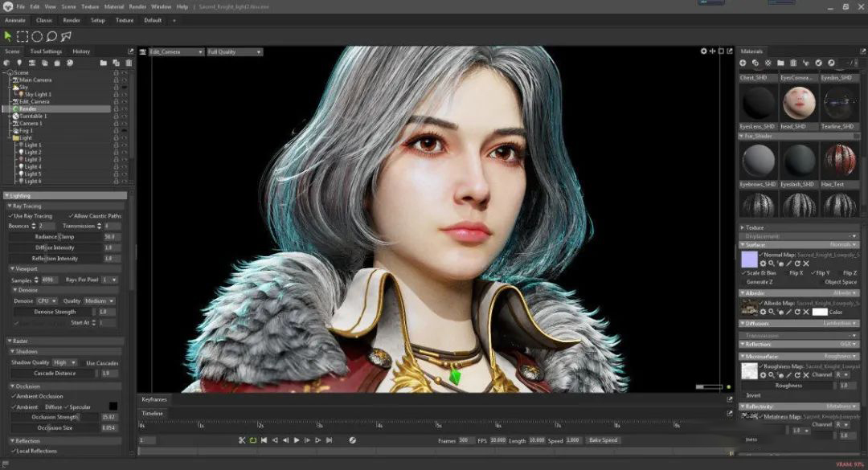Open Full Quality render dropdown

[235, 51]
